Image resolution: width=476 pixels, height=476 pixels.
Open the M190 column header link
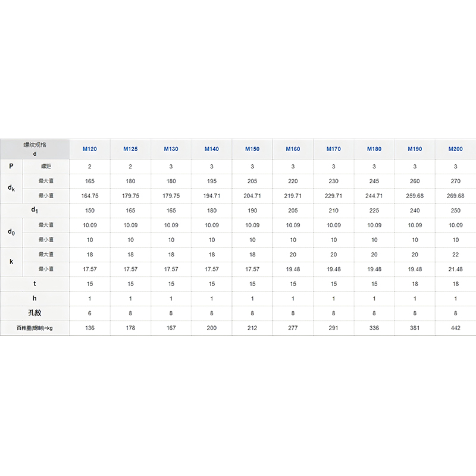[415, 149]
